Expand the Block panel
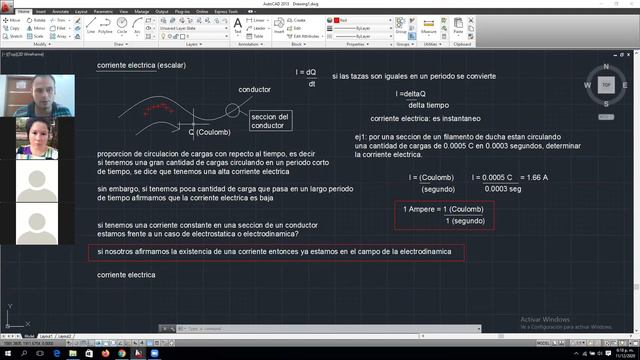The width and height of the screenshot is (640, 360). pos(299,44)
